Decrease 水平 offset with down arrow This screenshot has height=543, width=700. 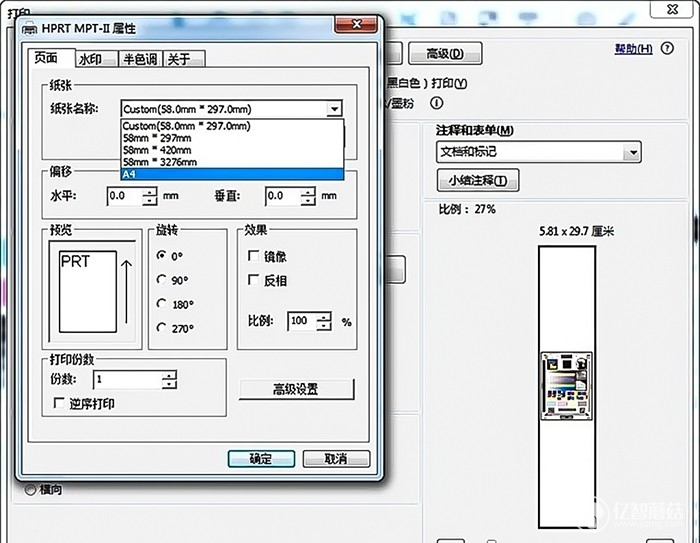(x=150, y=201)
